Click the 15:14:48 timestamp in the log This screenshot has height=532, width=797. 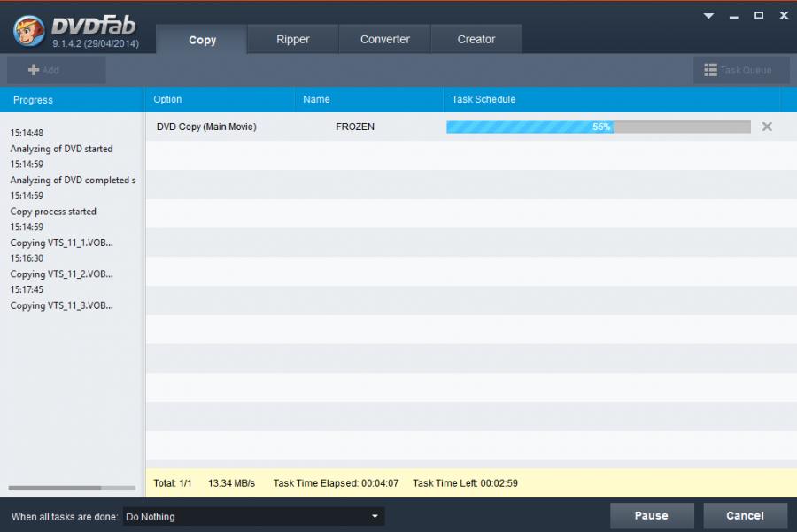(x=27, y=133)
